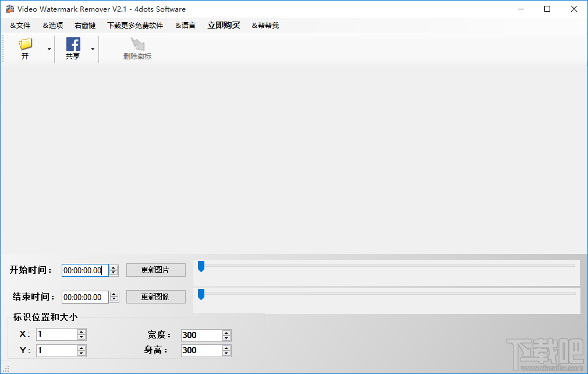Click 下载更多免费软件 in the menu bar
This screenshot has height=374, width=588.
click(135, 25)
